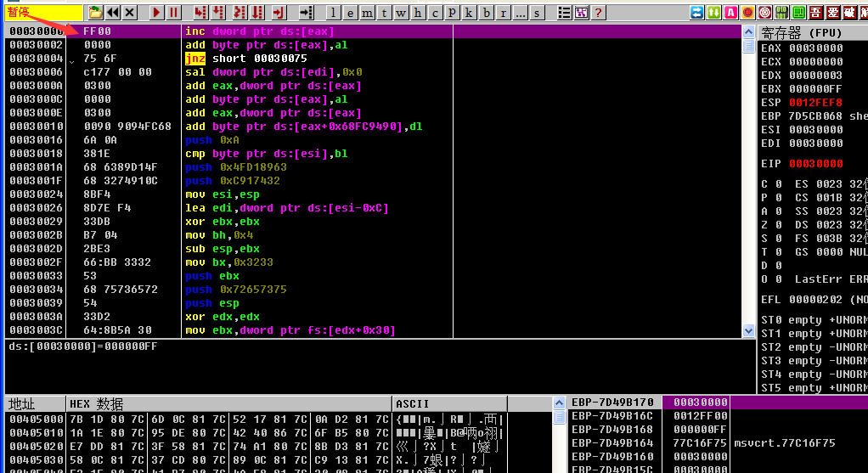Restart the program with rewind icon
Screen dimensions: 868x473
[x=113, y=13]
